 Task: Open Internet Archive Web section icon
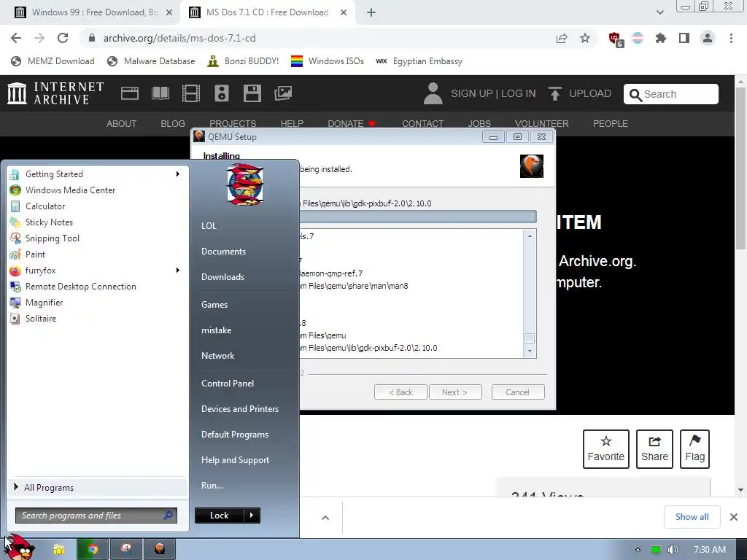(130, 93)
